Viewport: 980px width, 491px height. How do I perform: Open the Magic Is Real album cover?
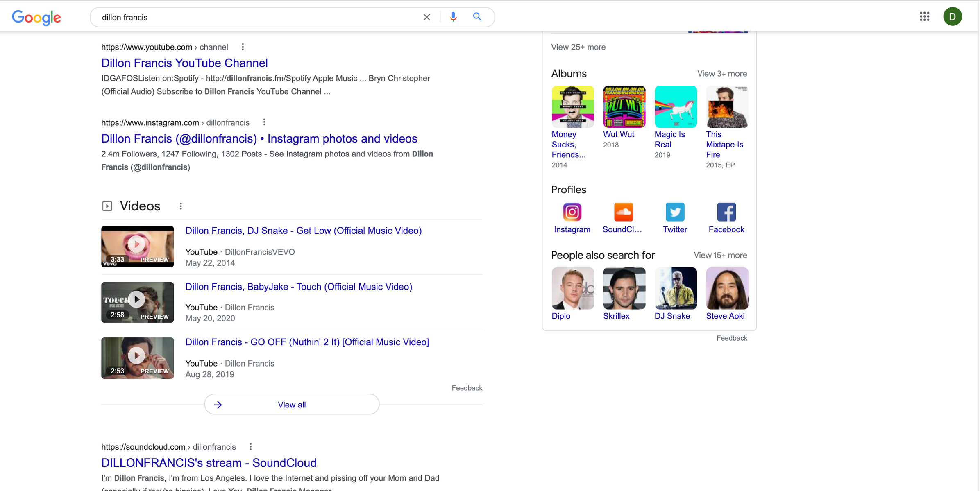click(x=676, y=106)
